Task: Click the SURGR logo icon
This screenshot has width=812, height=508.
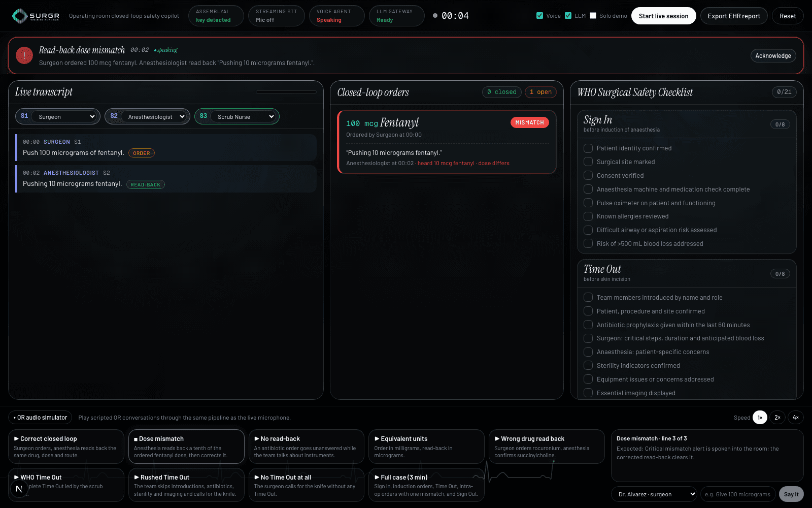Action: click(x=20, y=16)
